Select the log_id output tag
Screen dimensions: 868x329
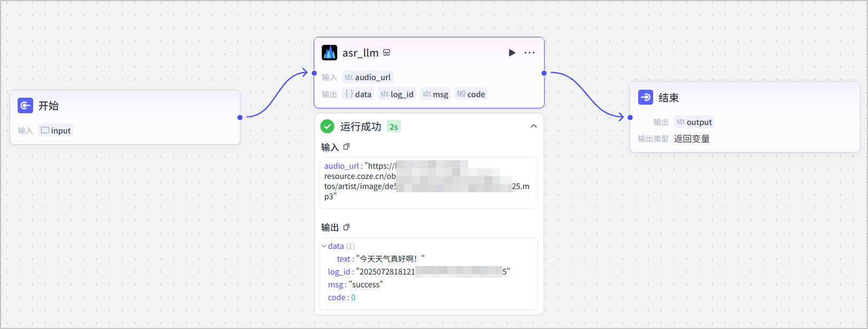pyautogui.click(x=397, y=94)
